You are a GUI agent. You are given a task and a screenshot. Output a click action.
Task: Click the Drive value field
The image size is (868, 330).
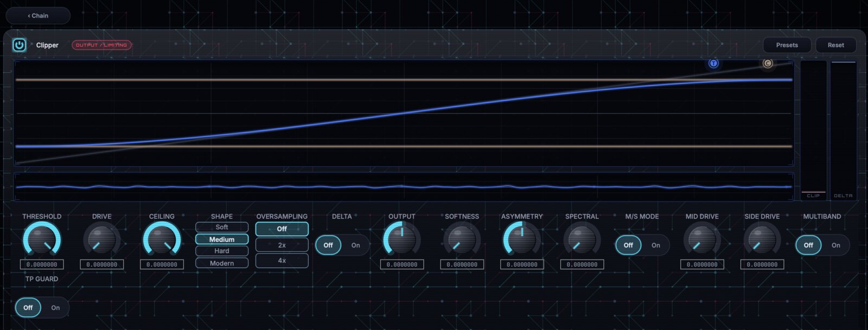click(x=101, y=264)
